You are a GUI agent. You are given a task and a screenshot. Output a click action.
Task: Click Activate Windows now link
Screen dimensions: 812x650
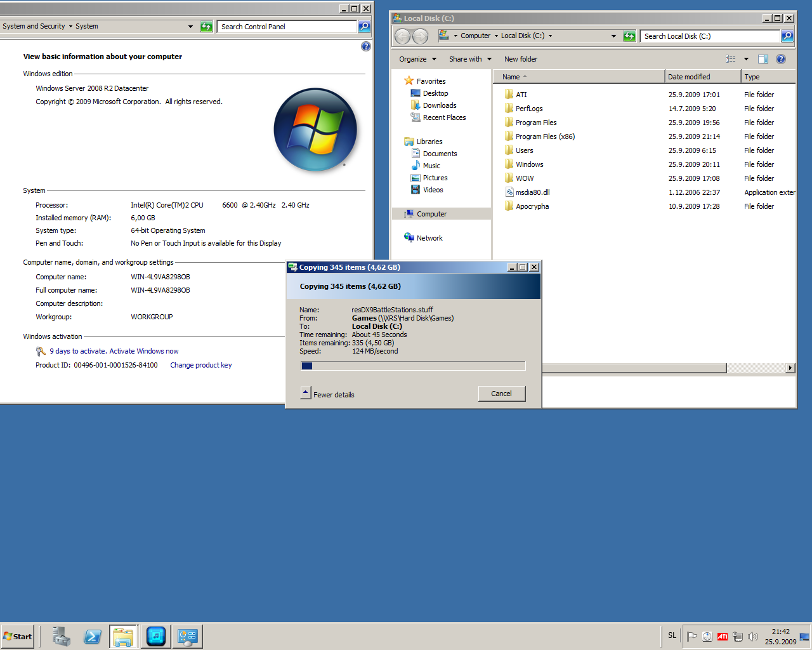(x=144, y=351)
